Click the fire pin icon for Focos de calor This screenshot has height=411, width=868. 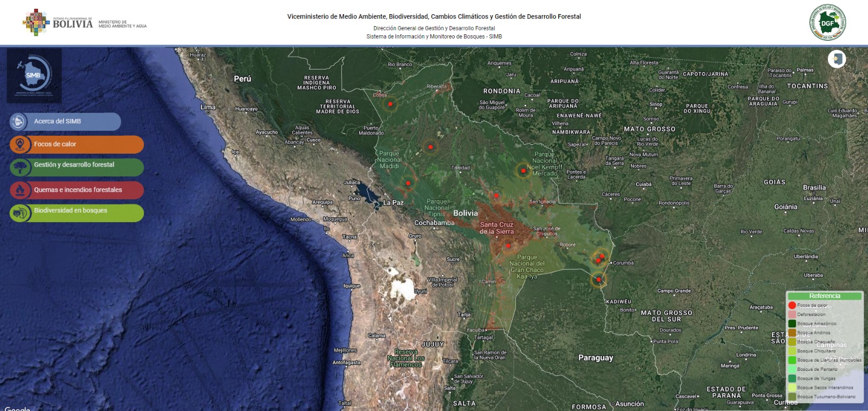[x=20, y=144]
